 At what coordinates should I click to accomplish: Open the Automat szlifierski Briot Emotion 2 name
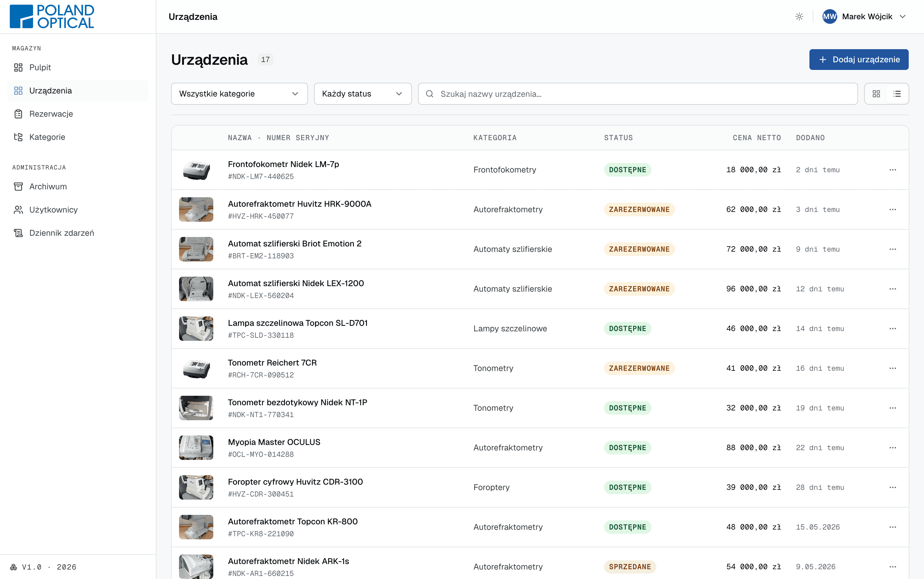pos(295,244)
